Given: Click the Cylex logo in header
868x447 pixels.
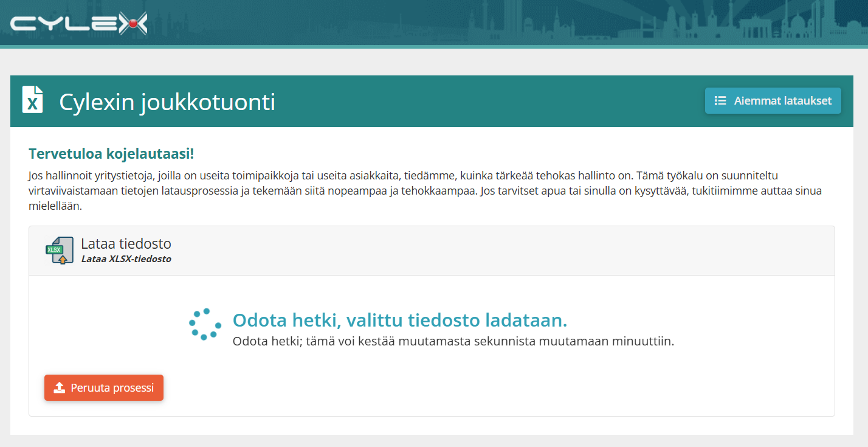Looking at the screenshot, I should [79, 24].
